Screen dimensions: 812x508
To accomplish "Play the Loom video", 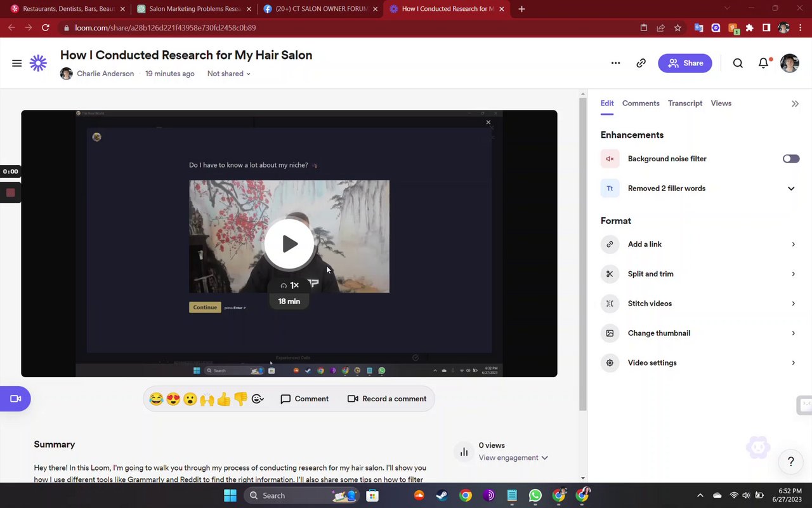I will pos(289,244).
